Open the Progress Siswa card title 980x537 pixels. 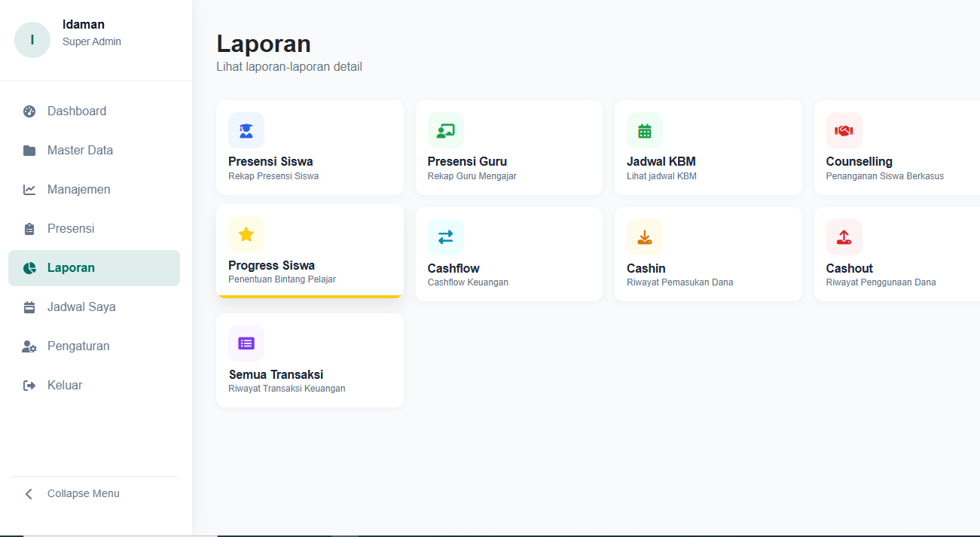pyautogui.click(x=272, y=265)
